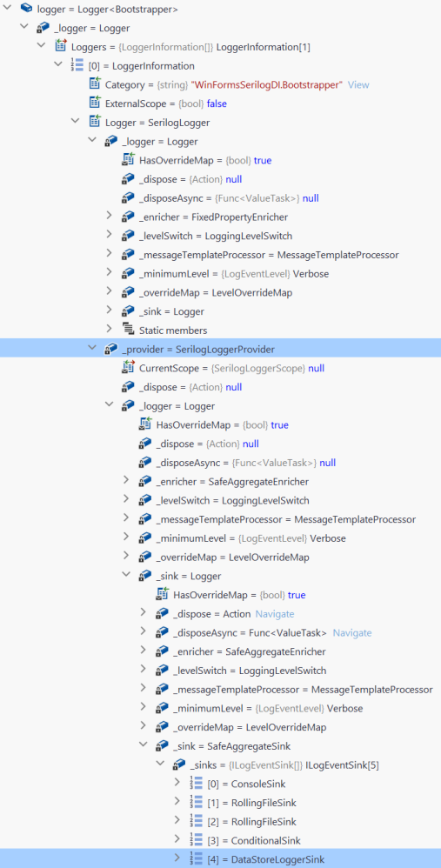
Task: Click the property icon next to Category
Action: coord(95,84)
